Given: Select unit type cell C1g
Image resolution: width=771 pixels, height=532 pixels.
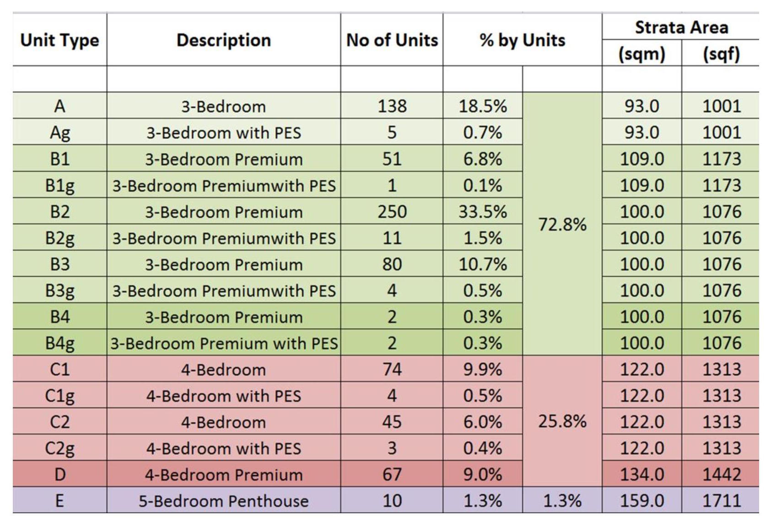Looking at the screenshot, I should coord(59,395).
